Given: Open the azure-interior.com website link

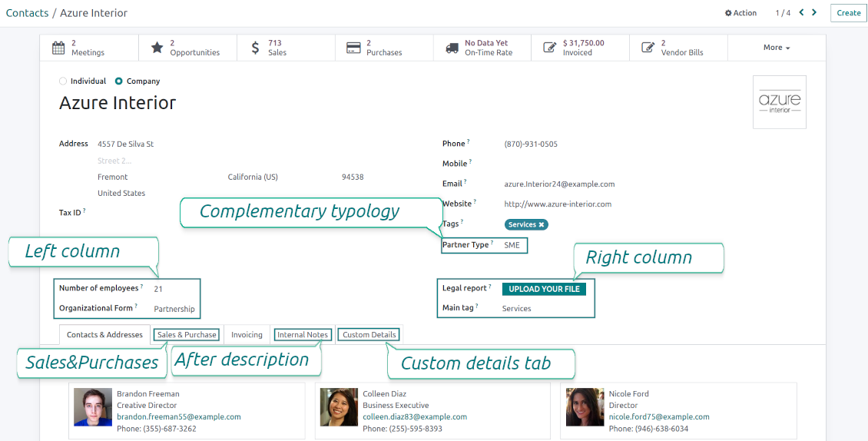Looking at the screenshot, I should click(558, 204).
